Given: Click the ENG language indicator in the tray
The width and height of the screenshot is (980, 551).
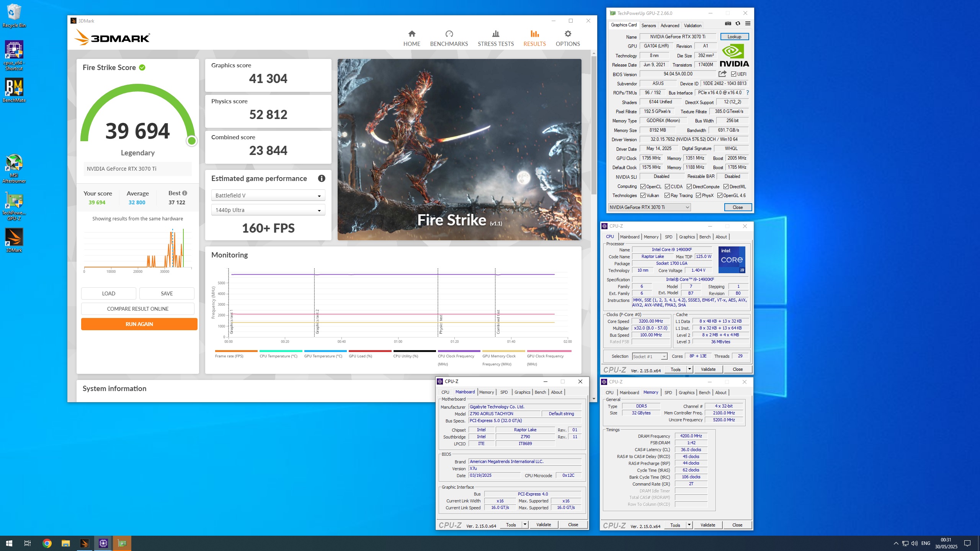Looking at the screenshot, I should click(x=926, y=543).
